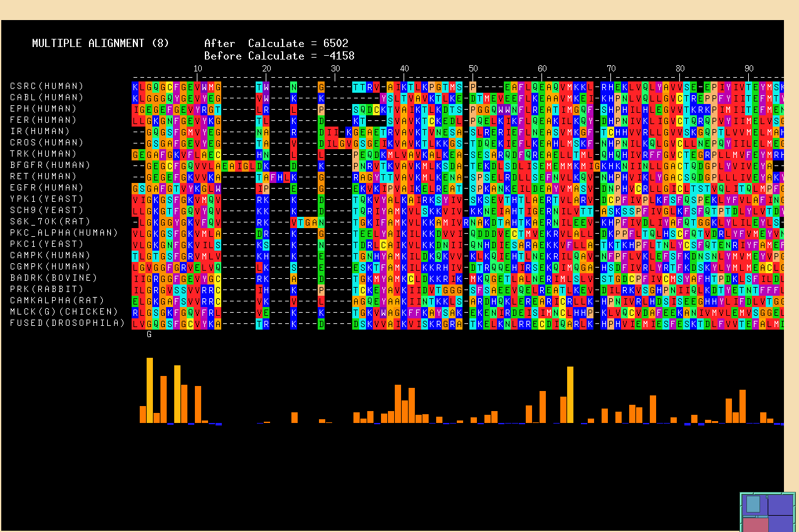Click the light blue window miniature in pager
799x532 pixels.
pos(753,504)
